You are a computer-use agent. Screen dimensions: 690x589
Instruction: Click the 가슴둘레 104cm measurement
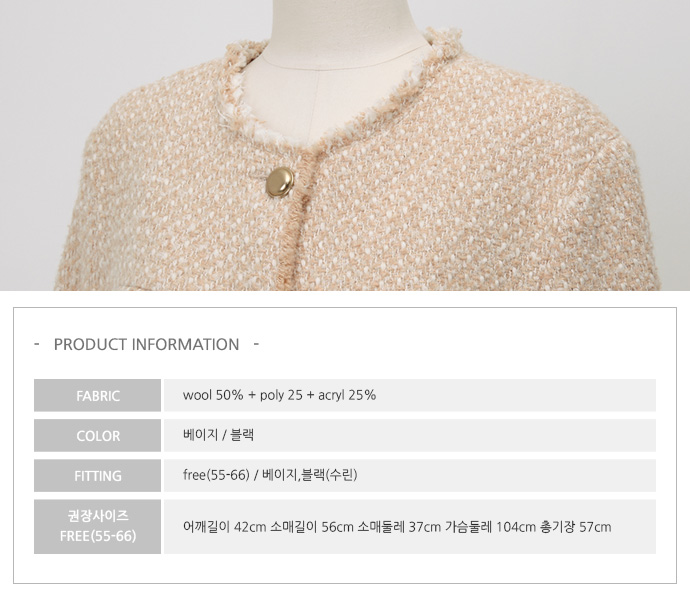(x=490, y=526)
